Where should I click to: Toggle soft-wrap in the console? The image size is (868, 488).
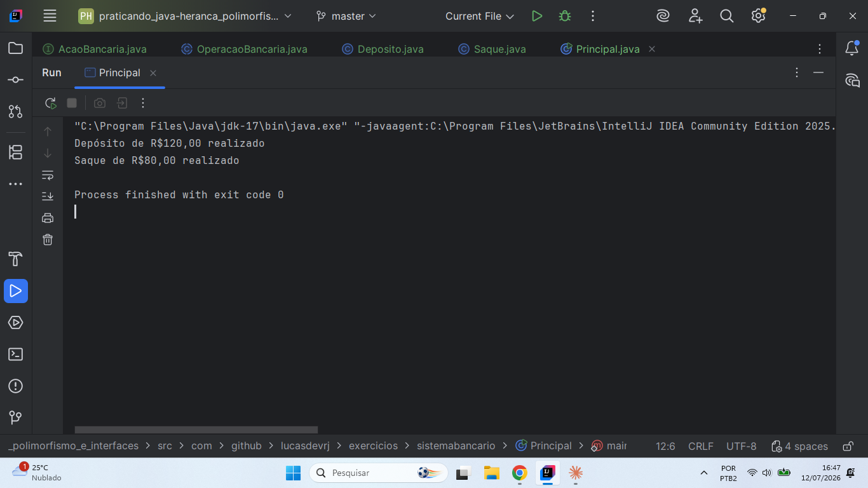[x=48, y=175]
